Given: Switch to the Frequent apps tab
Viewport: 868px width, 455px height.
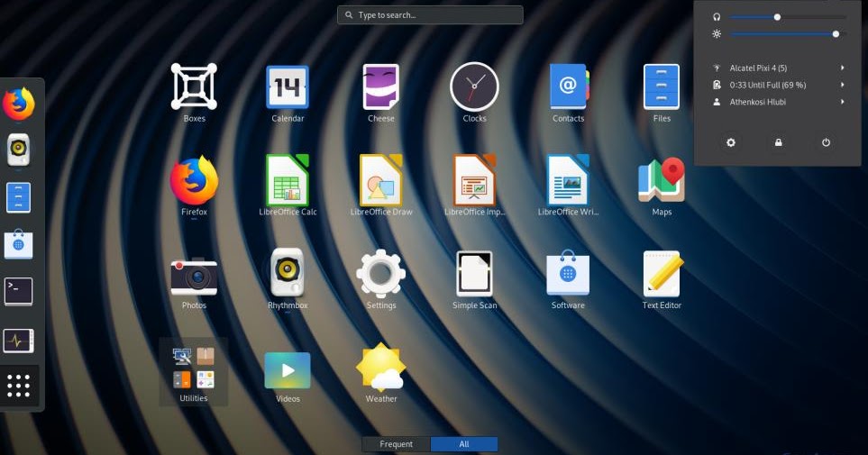Looking at the screenshot, I should (396, 444).
